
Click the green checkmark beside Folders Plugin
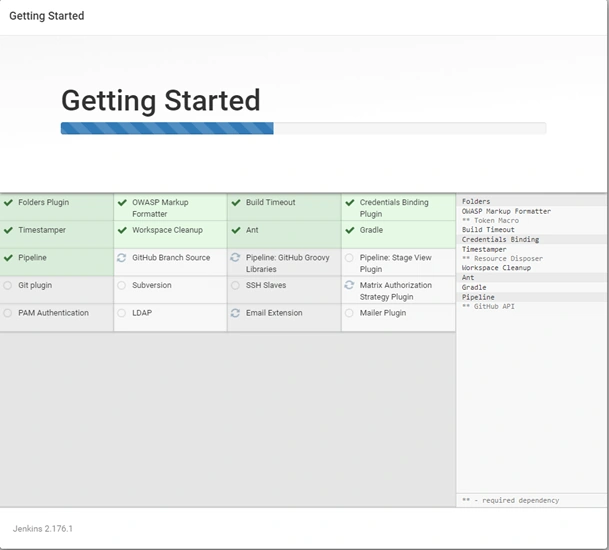[x=8, y=202]
